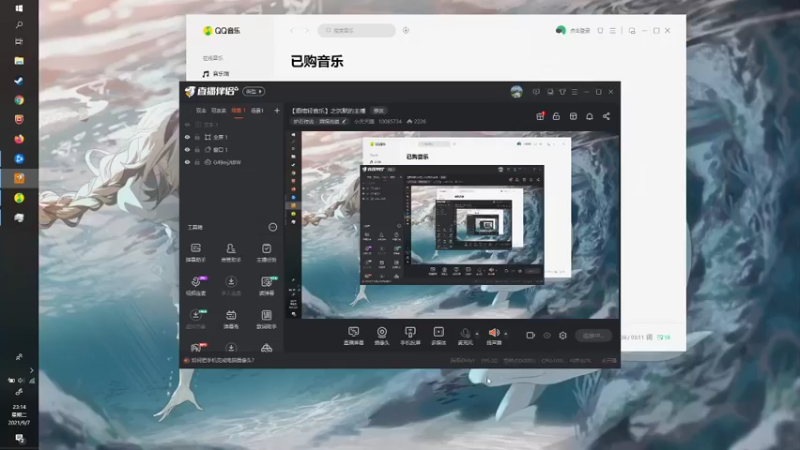This screenshot has width=800, height=450.
Task: Click the record button in live bottom bar
Action: [x=531, y=335]
